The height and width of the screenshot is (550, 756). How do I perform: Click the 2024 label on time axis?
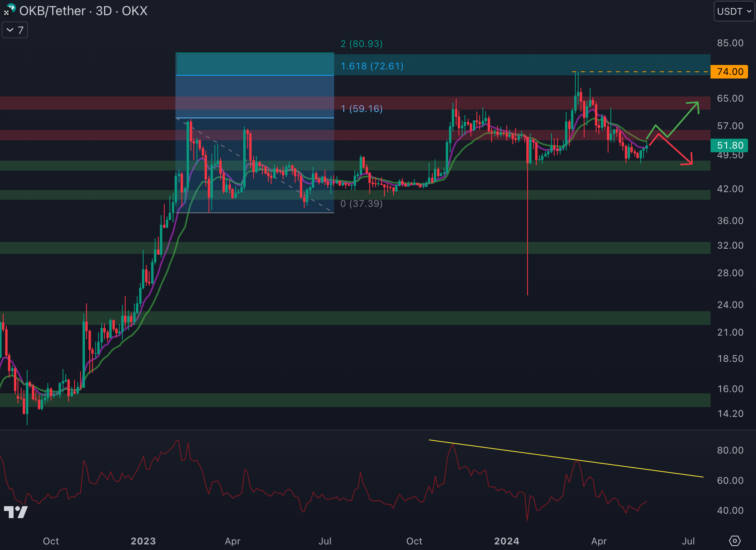506,541
